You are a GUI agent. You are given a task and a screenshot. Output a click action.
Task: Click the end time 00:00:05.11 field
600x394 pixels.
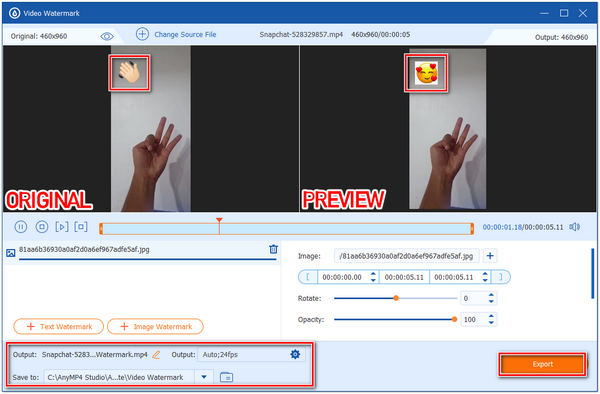click(454, 277)
